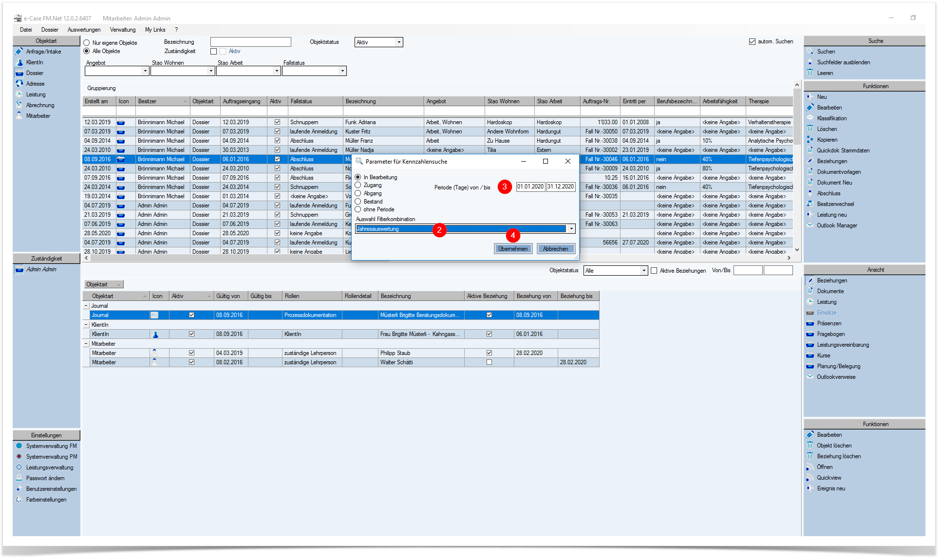Viewport: 942px width, 560px height.
Task: Open the Jahresauswertung filter combination dropdown
Action: coord(571,229)
